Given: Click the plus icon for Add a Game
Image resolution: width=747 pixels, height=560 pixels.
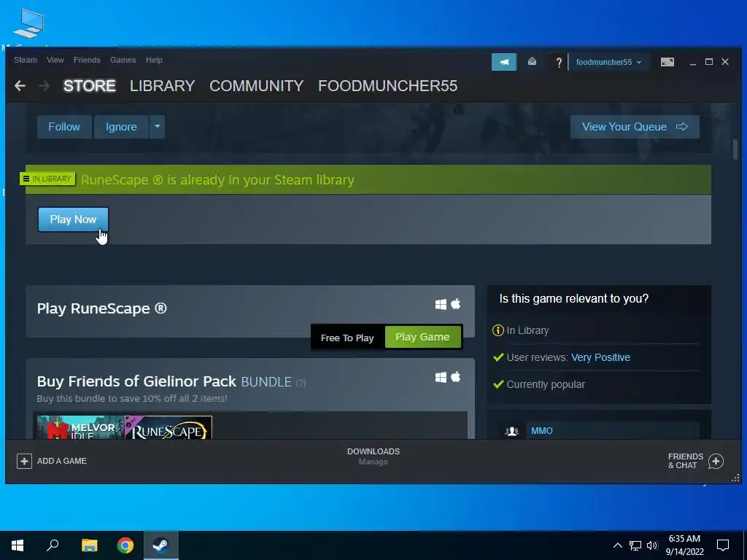Looking at the screenshot, I should click(24, 461).
